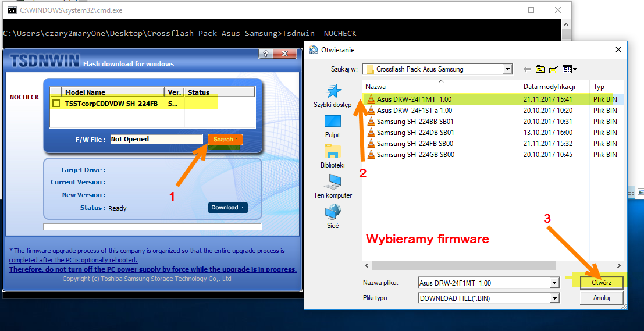This screenshot has width=644, height=331.
Task: Click the Anuluj button
Action: (x=602, y=298)
